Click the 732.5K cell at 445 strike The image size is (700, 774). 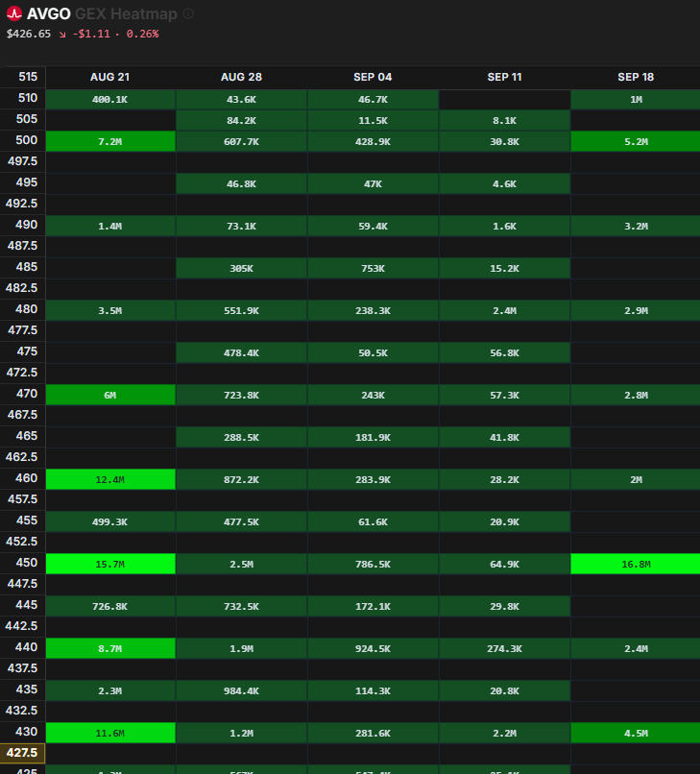[x=241, y=606]
